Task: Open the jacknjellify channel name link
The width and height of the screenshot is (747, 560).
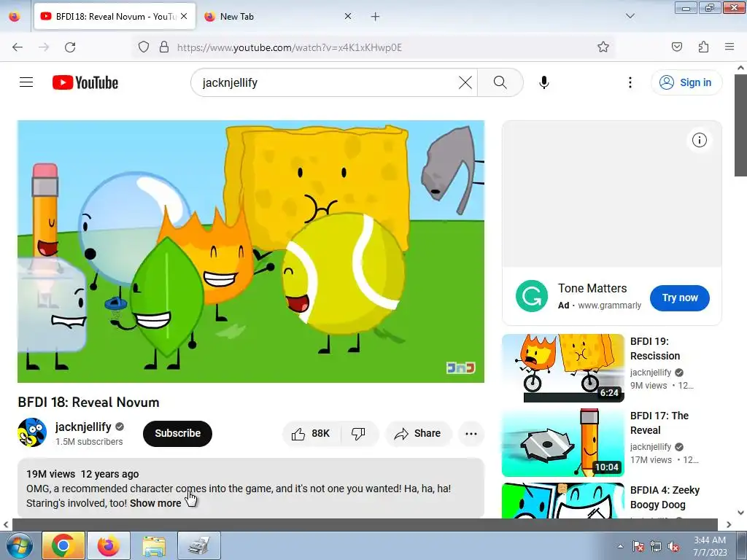Action: [83, 427]
